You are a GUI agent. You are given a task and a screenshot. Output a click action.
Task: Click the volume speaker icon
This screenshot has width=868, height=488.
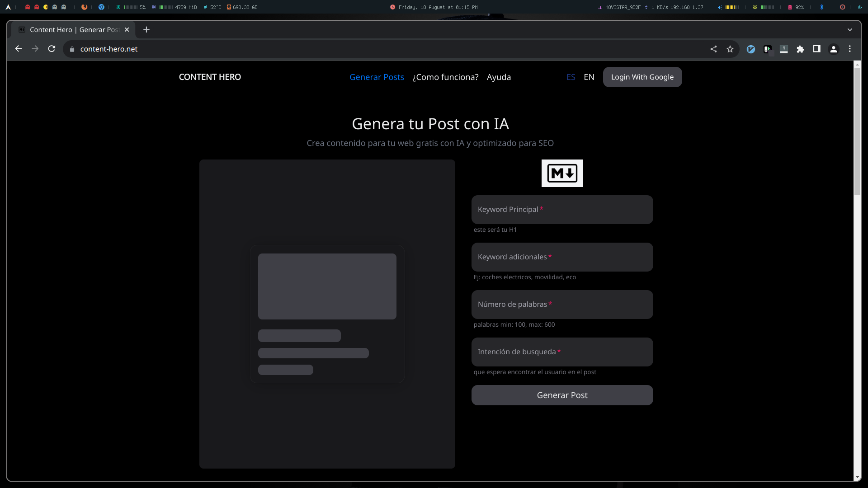(720, 7)
